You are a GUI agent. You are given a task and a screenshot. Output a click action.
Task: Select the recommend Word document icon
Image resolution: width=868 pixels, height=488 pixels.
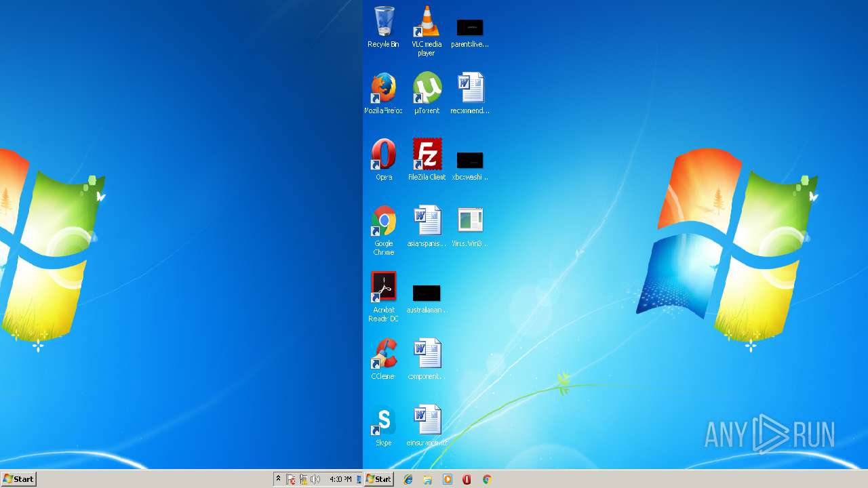(470, 94)
